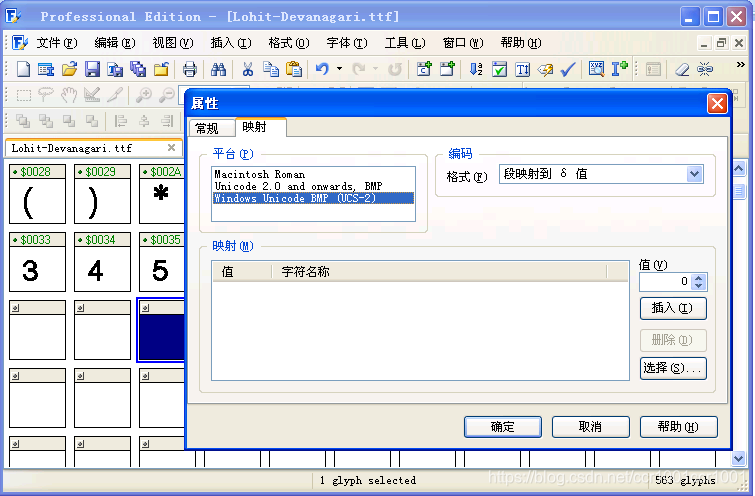This screenshot has width=755, height=496.
Task: Click the 值 column header
Action: (x=242, y=272)
